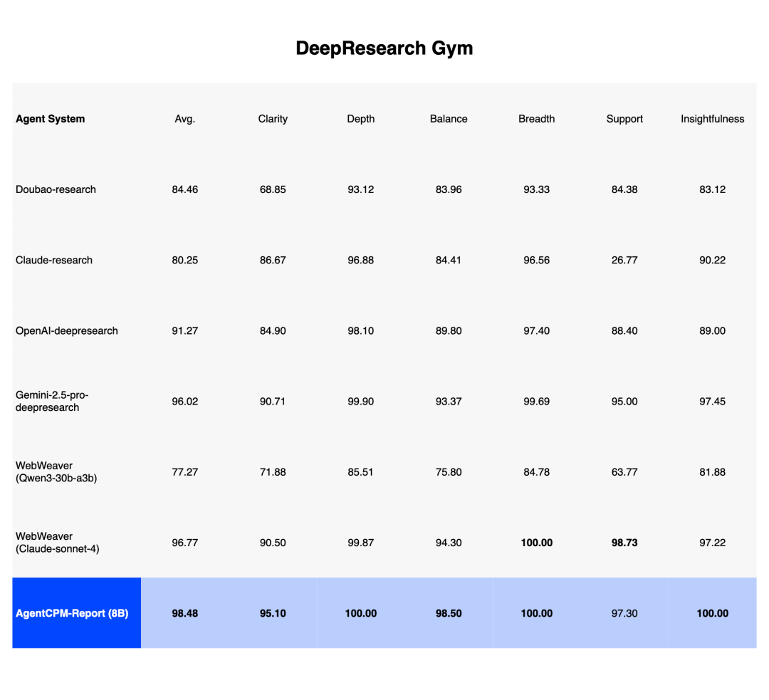Select the Clarity column header

tap(273, 119)
